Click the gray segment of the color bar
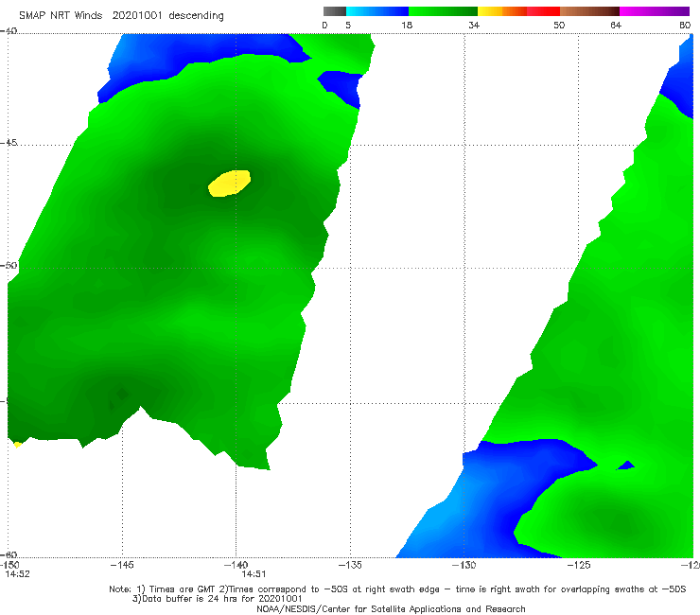The image size is (700, 615). [x=335, y=11]
